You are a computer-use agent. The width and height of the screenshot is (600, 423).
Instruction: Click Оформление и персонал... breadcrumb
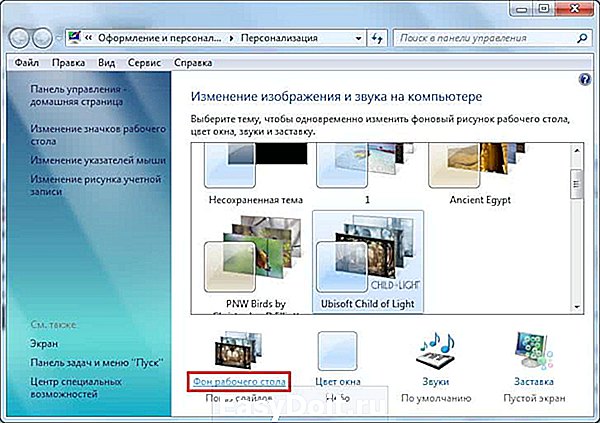[x=160, y=38]
